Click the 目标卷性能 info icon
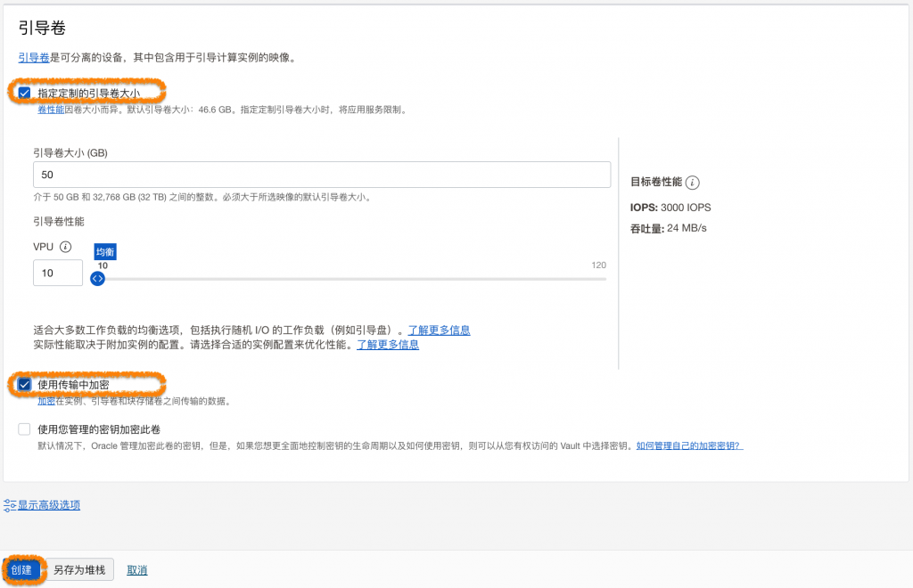913x588 pixels. tap(693, 183)
